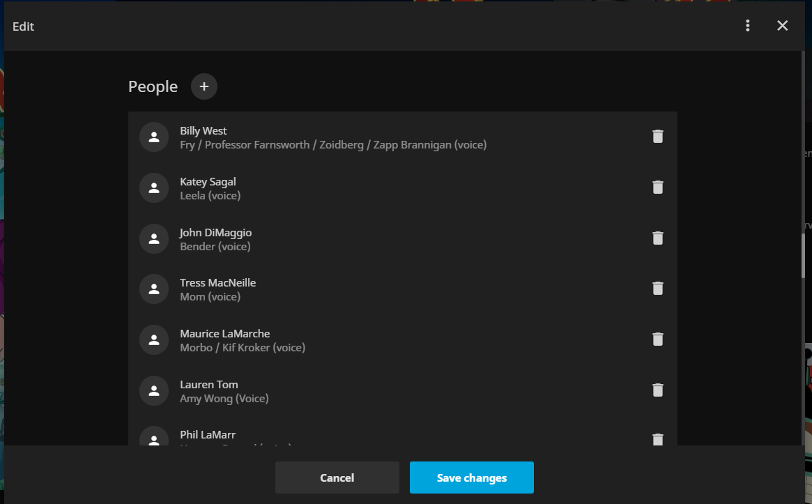Remove Tress MacNeille with trash icon
The width and height of the screenshot is (812, 504).
click(x=657, y=289)
